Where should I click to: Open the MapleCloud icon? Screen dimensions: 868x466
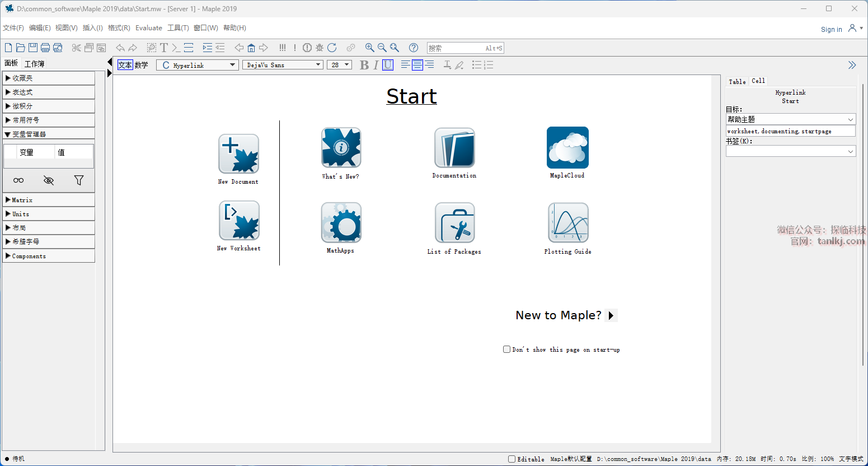point(567,148)
